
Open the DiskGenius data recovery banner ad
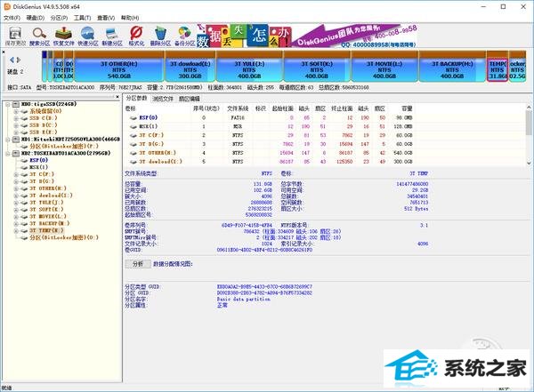tap(306, 36)
